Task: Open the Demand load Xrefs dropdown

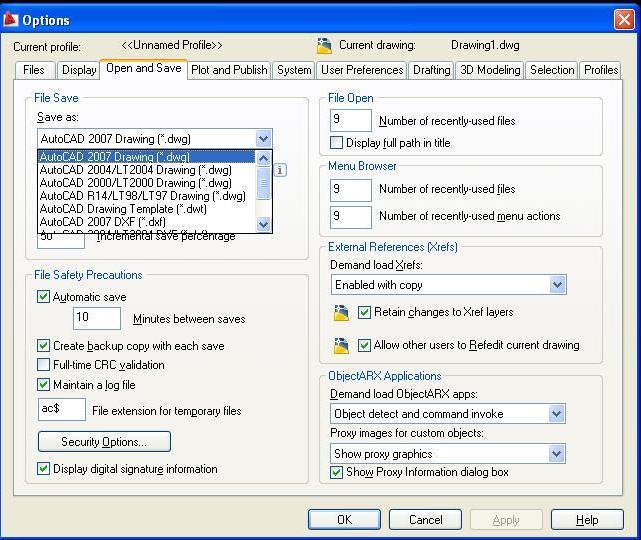Action: [x=557, y=285]
